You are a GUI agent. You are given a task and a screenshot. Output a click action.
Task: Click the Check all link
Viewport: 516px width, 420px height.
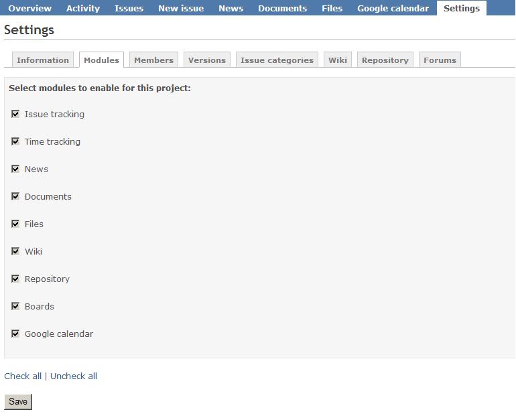click(23, 376)
